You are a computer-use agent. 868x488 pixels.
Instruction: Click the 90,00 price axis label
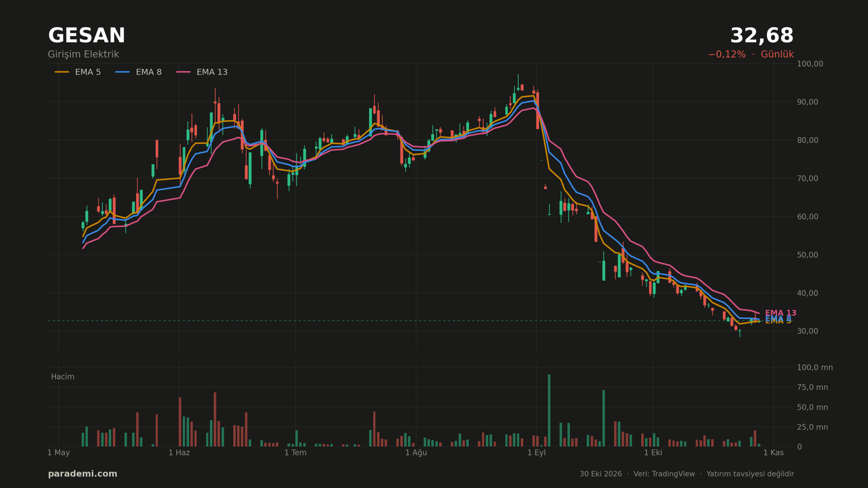coord(807,102)
